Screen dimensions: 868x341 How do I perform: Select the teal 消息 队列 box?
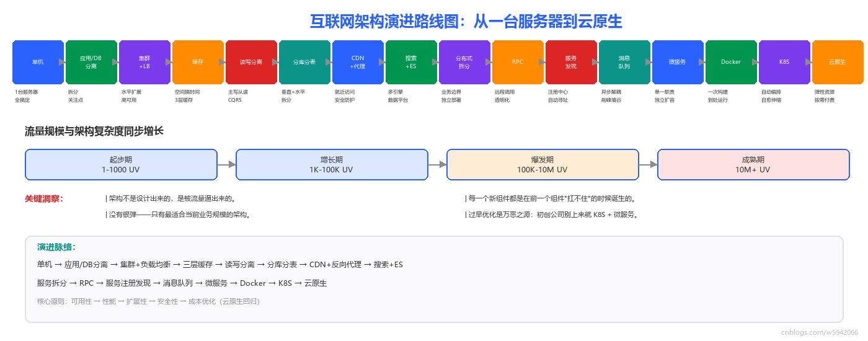coord(624,62)
